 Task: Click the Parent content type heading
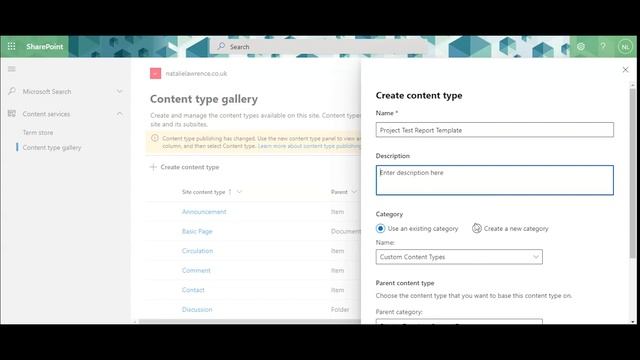click(405, 283)
